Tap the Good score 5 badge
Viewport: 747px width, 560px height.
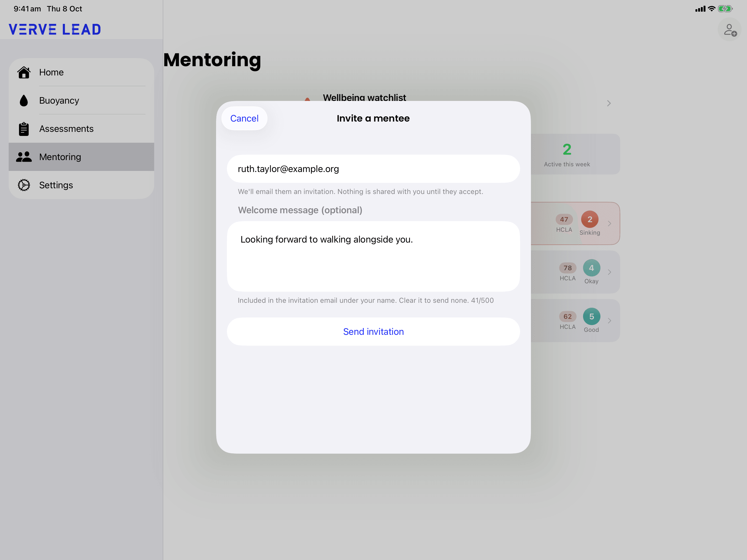(591, 317)
